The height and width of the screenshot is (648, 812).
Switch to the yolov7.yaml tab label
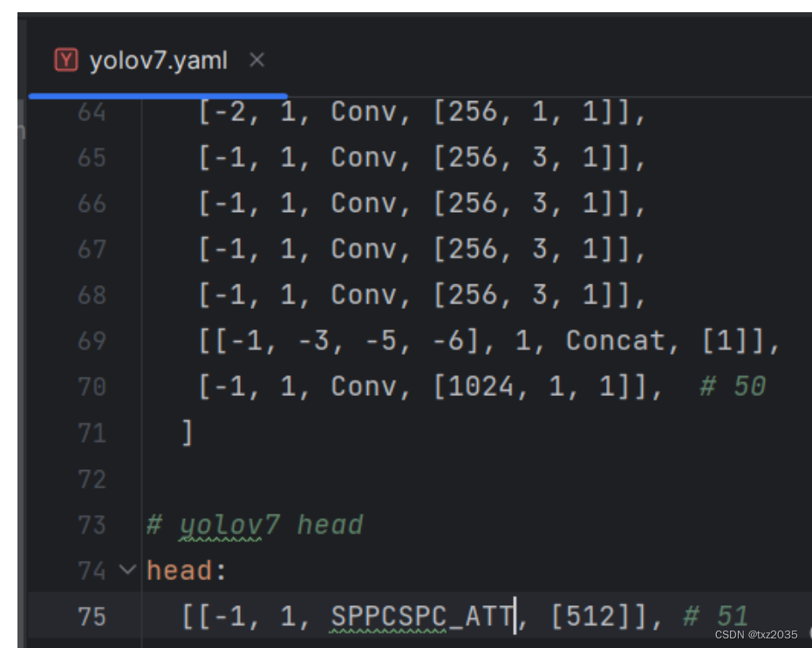pyautogui.click(x=157, y=60)
